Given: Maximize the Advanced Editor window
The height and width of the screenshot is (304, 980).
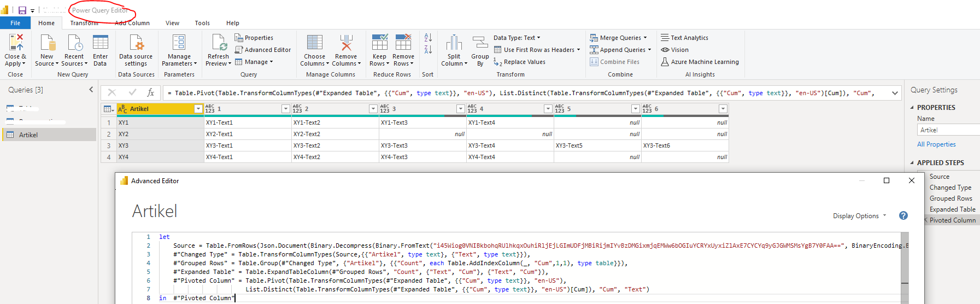Looking at the screenshot, I should [x=887, y=180].
